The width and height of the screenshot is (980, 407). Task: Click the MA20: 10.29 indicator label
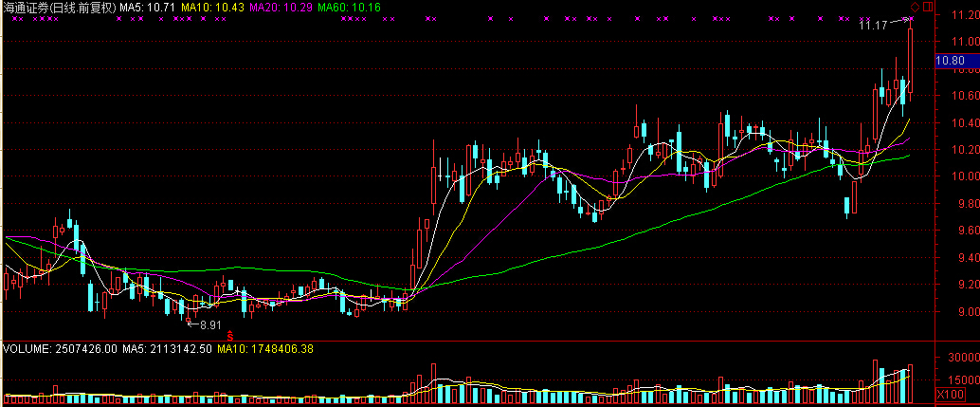click(x=281, y=8)
